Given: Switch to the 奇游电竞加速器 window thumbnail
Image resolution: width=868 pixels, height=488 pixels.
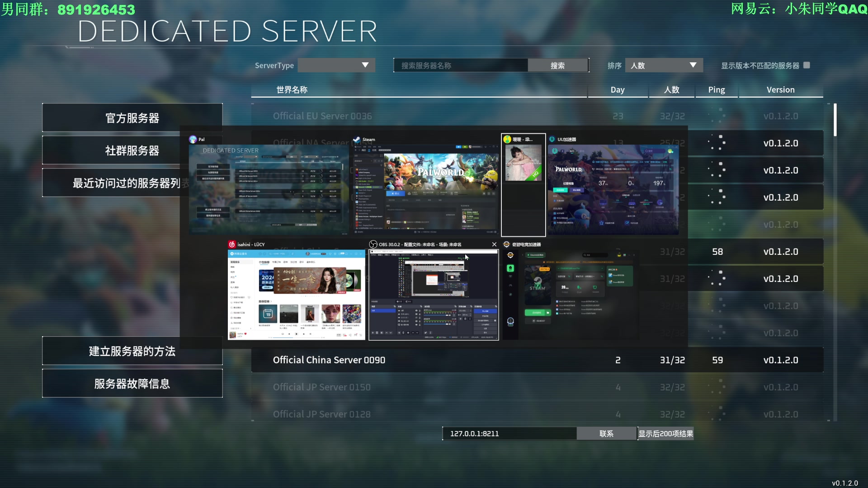Looking at the screenshot, I should (571, 295).
